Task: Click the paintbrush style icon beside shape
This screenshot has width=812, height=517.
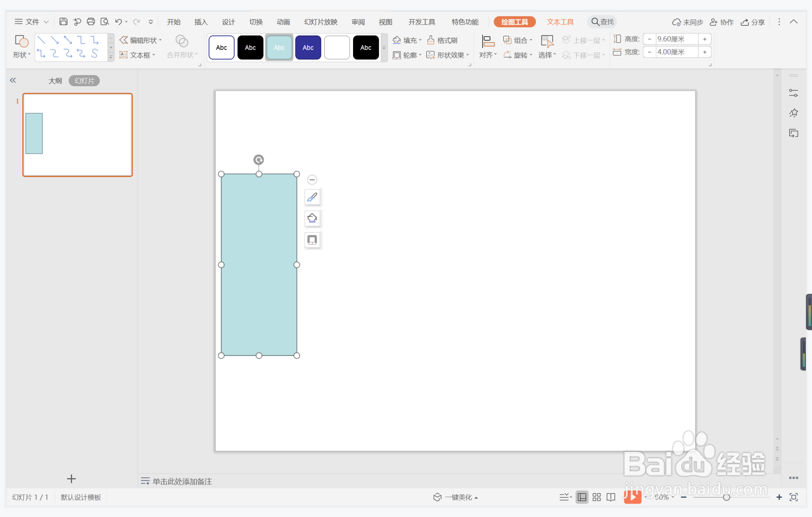Action: pyautogui.click(x=312, y=197)
